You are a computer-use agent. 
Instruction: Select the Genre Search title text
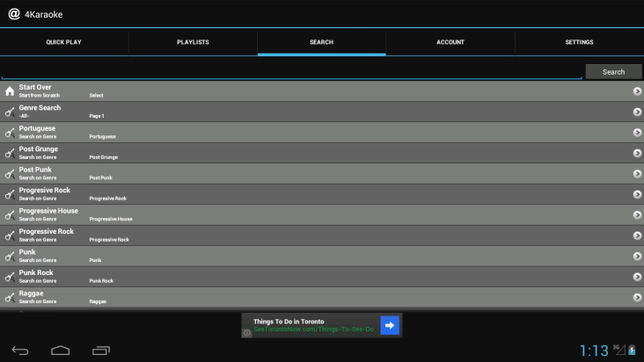(x=40, y=107)
